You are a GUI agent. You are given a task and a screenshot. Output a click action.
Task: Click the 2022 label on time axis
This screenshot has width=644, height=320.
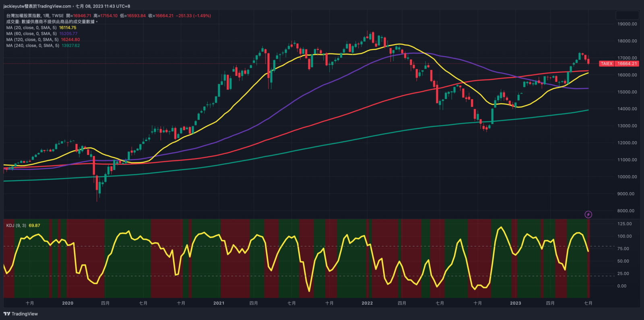[367, 303]
